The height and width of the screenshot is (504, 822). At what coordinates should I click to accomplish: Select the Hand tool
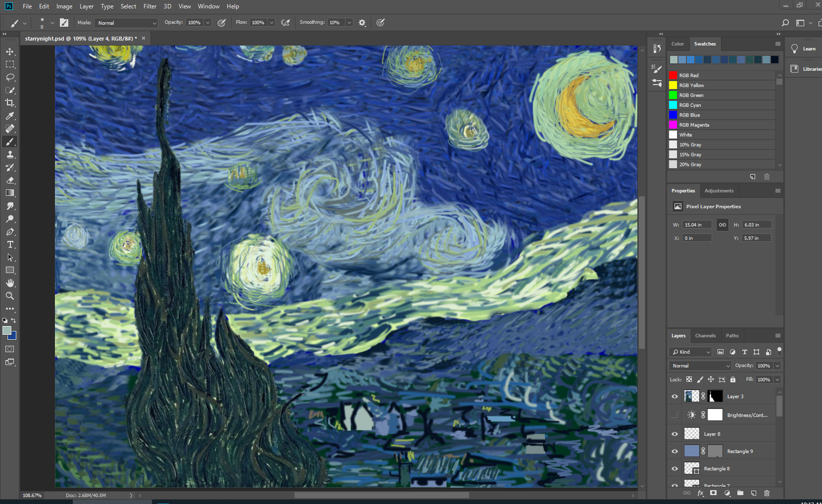point(10,283)
